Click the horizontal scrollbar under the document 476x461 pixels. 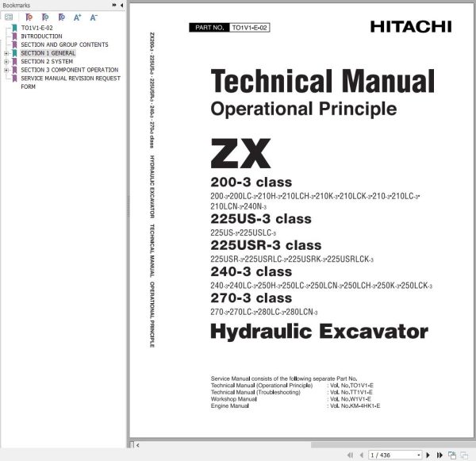pos(393,445)
